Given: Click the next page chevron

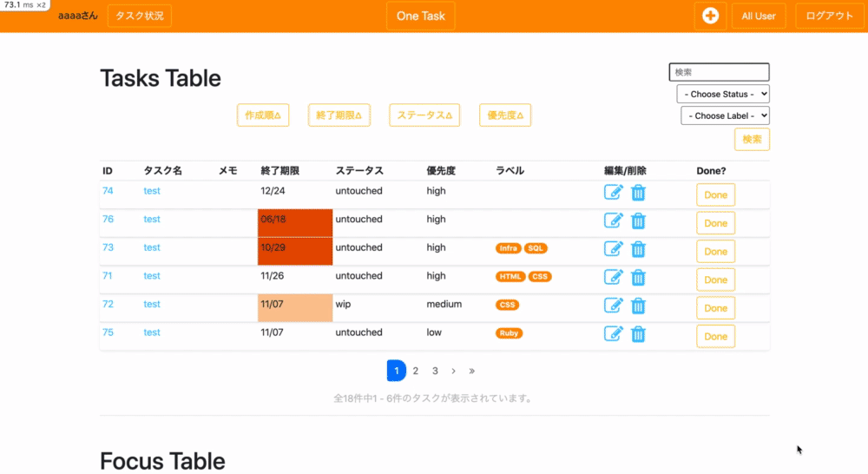Looking at the screenshot, I should [x=453, y=371].
